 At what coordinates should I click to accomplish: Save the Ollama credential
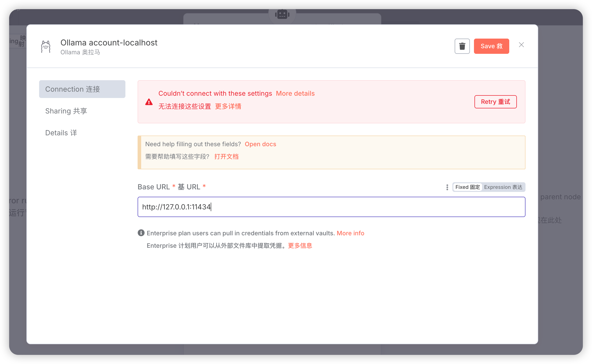point(491,46)
